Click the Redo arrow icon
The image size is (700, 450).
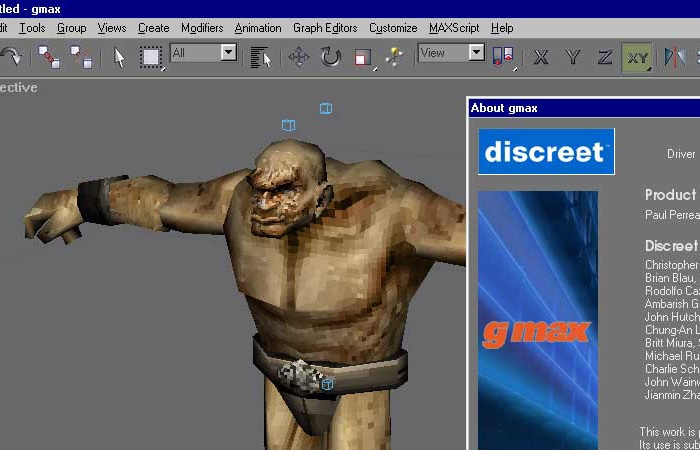click(x=10, y=57)
